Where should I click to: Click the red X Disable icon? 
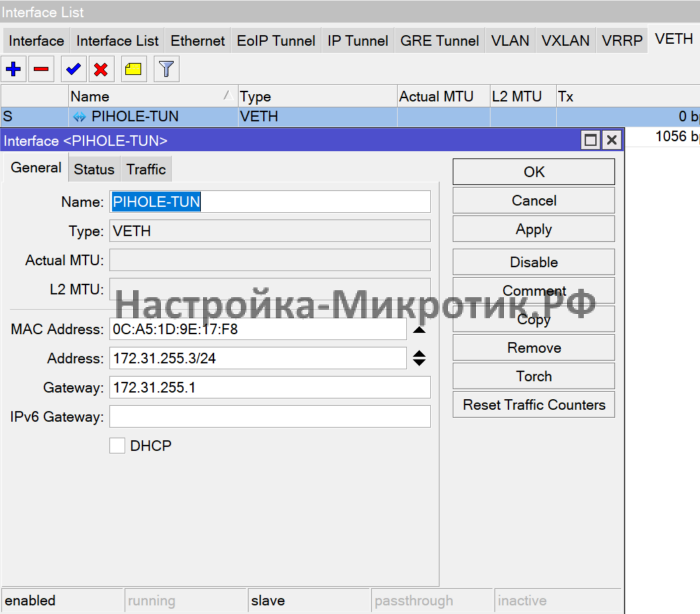[101, 69]
